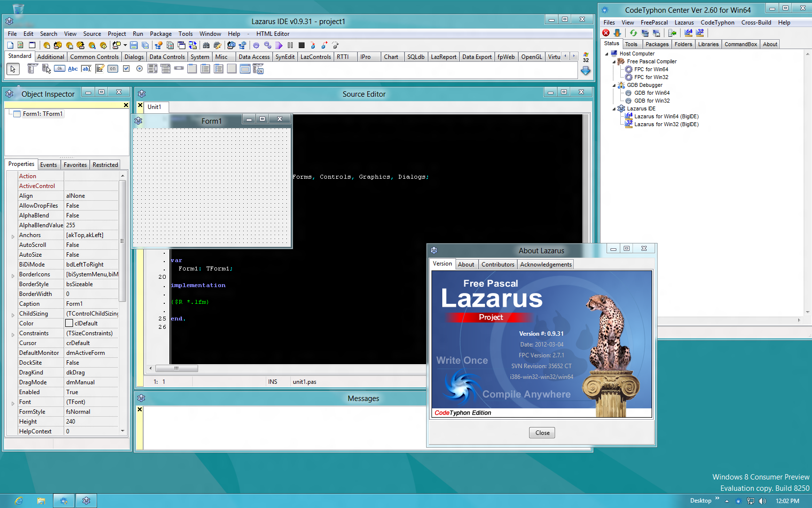The height and width of the screenshot is (508, 812).
Task: Collapse the Host Computer tree node
Action: click(607, 54)
